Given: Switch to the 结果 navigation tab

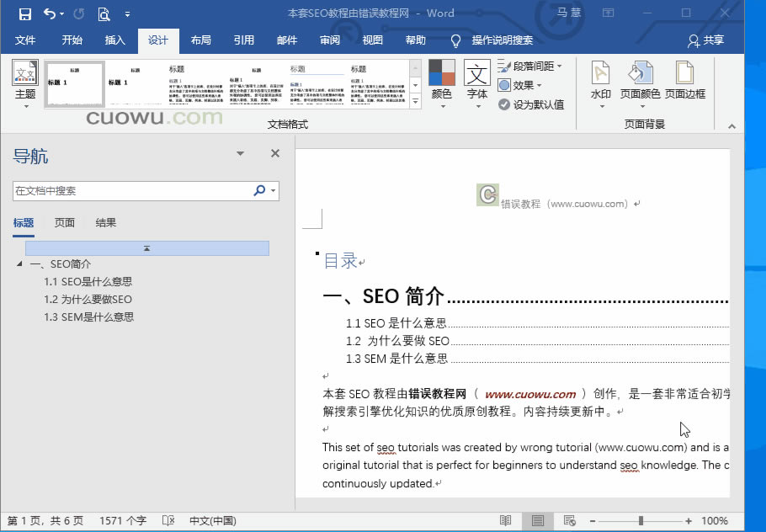Looking at the screenshot, I should [x=105, y=223].
